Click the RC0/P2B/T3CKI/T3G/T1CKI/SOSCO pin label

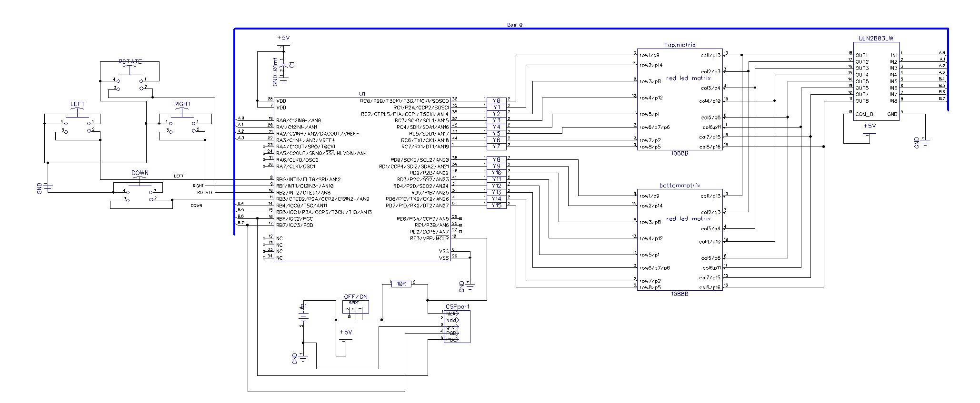tap(405, 101)
